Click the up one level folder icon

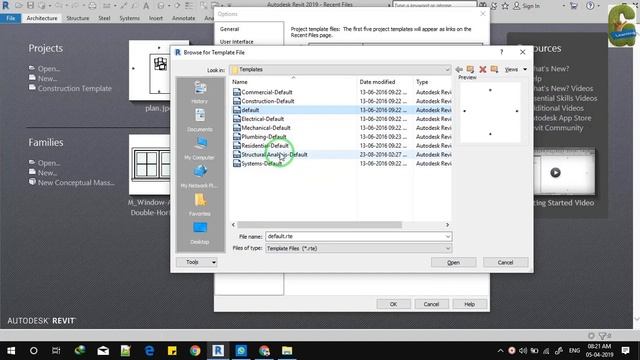pos(470,69)
